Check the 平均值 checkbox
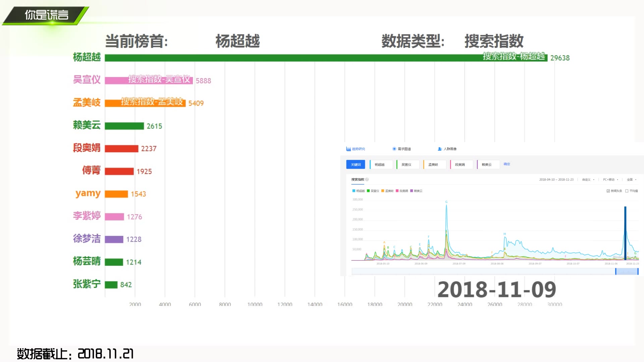Image resolution: width=644 pixels, height=362 pixels. (x=627, y=191)
